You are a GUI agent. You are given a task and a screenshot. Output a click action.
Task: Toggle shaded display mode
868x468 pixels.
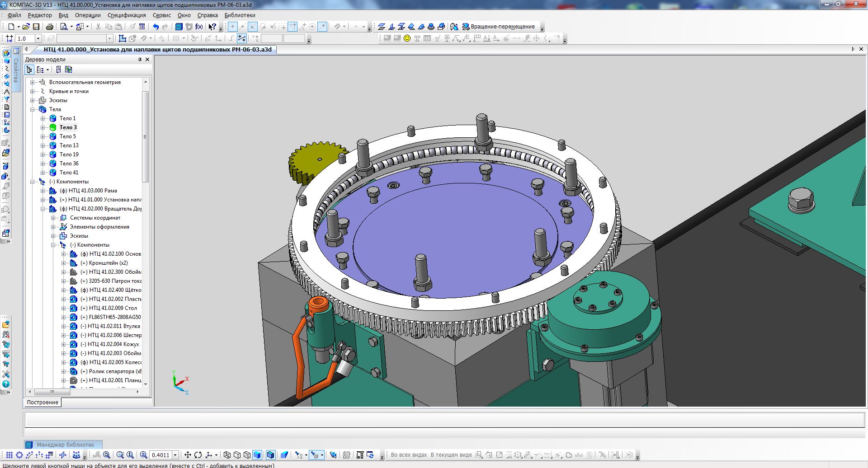[x=257, y=455]
